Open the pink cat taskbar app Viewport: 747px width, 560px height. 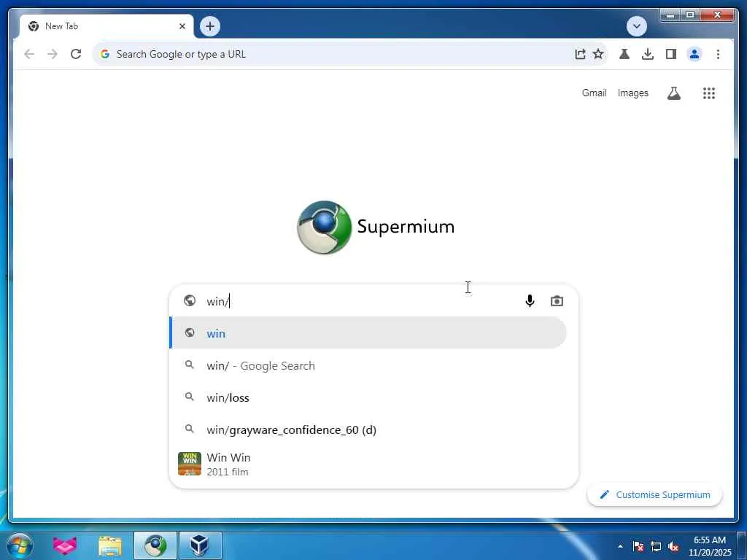tap(64, 545)
